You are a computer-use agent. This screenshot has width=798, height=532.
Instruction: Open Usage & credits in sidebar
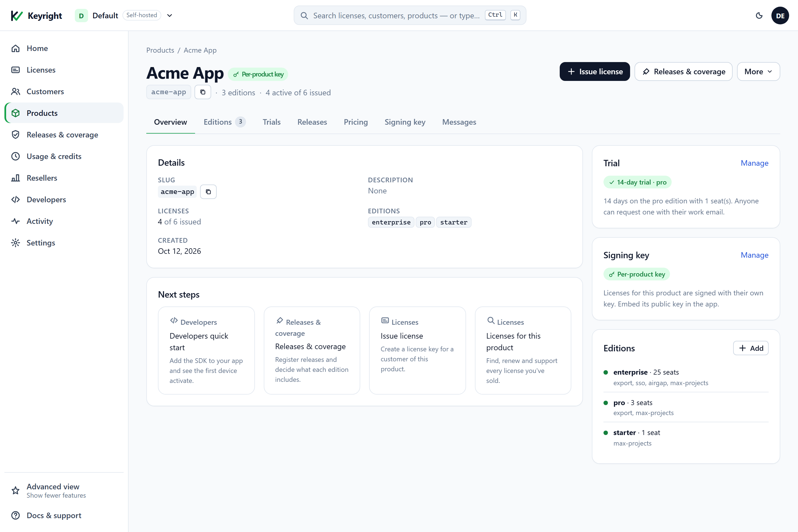tap(64, 156)
